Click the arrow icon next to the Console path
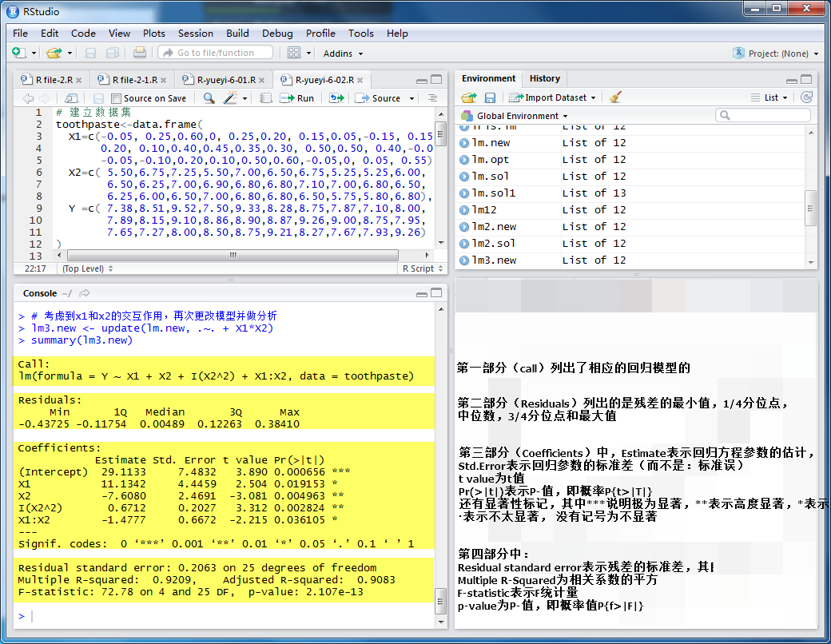The width and height of the screenshot is (831, 644). coord(84,293)
